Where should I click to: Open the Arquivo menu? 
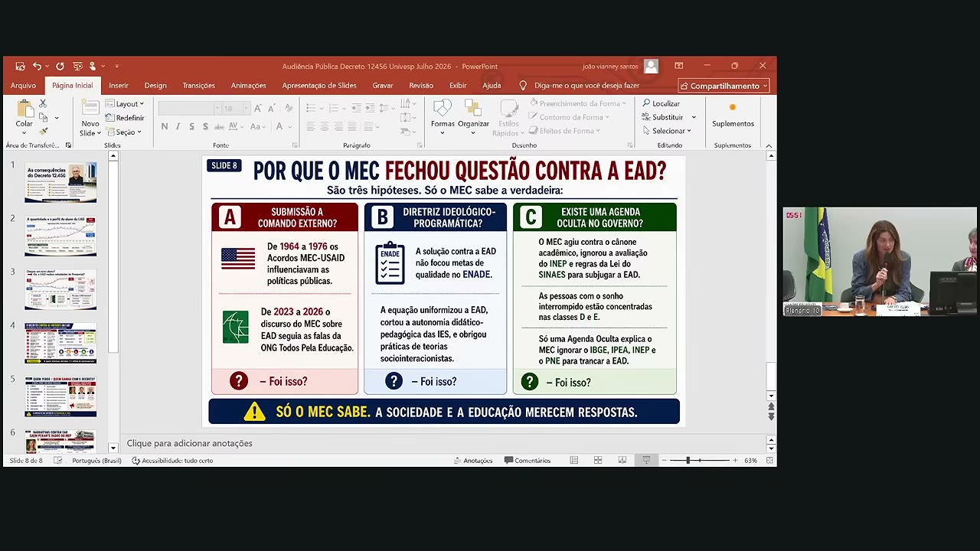click(x=24, y=86)
